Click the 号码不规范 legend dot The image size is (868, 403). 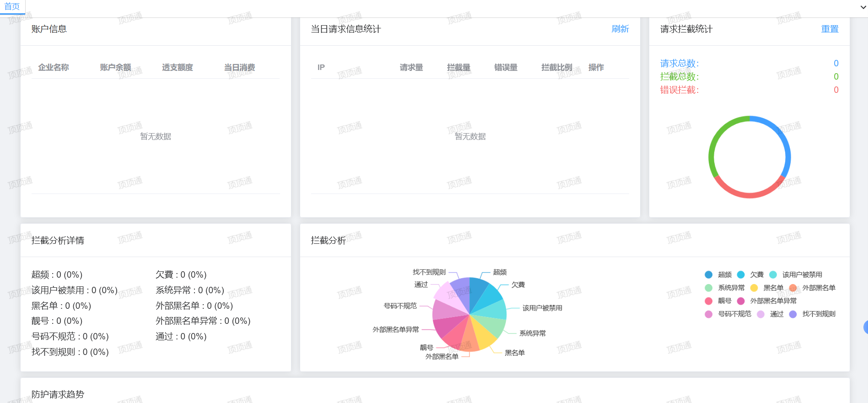tap(709, 314)
